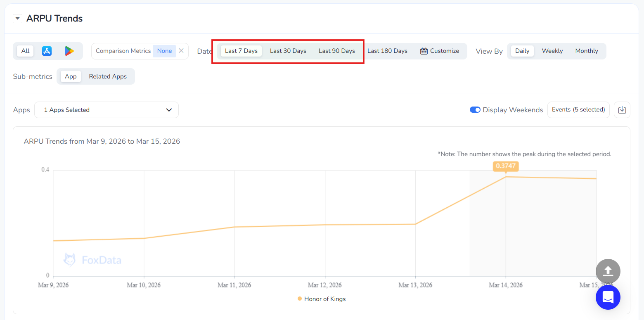Toggle Honor of Kings legend series
The image size is (644, 320).
322,299
